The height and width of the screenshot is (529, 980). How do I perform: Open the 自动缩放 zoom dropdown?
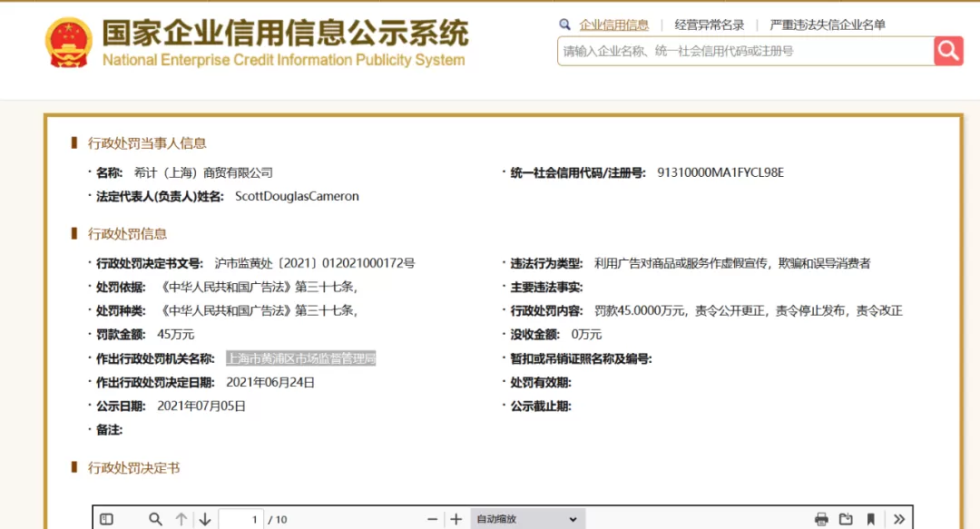coord(527,519)
